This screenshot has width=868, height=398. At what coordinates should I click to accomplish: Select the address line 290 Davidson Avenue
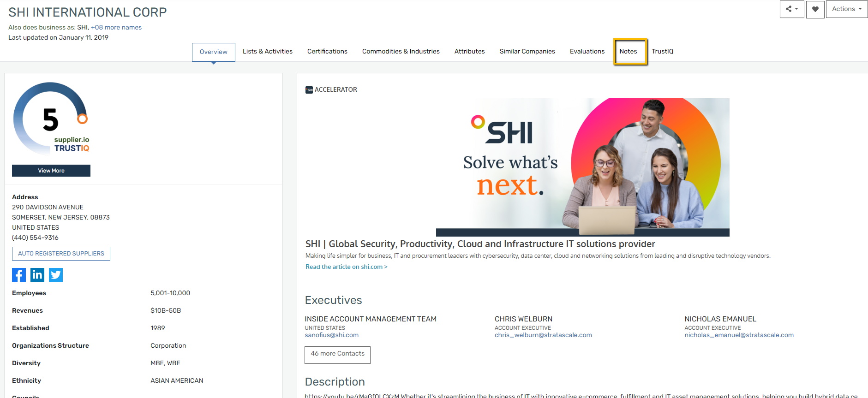(48, 208)
